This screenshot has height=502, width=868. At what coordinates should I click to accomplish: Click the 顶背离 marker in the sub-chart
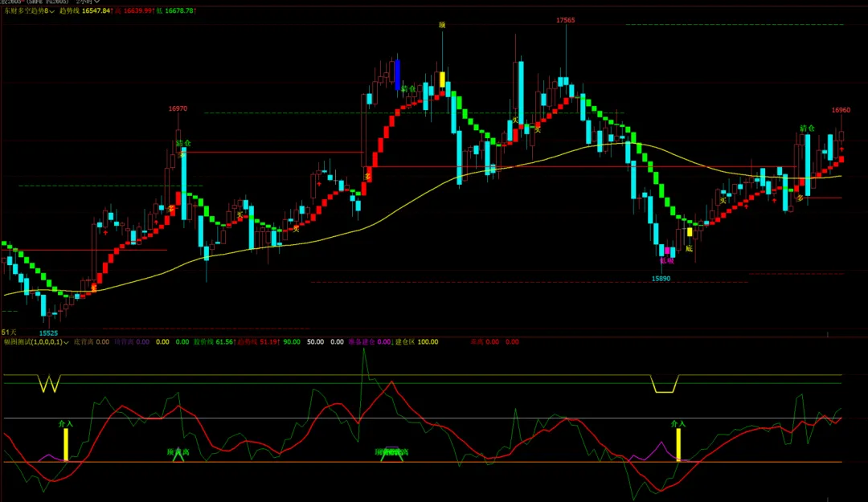click(178, 452)
